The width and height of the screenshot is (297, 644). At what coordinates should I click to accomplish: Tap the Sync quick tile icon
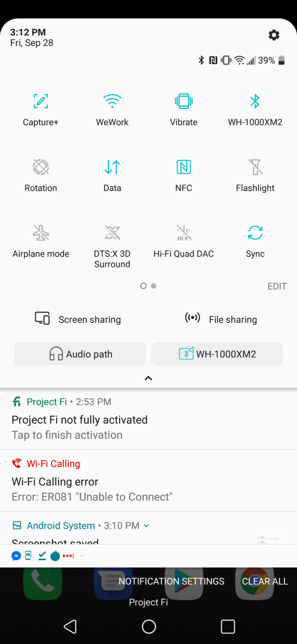[255, 233]
